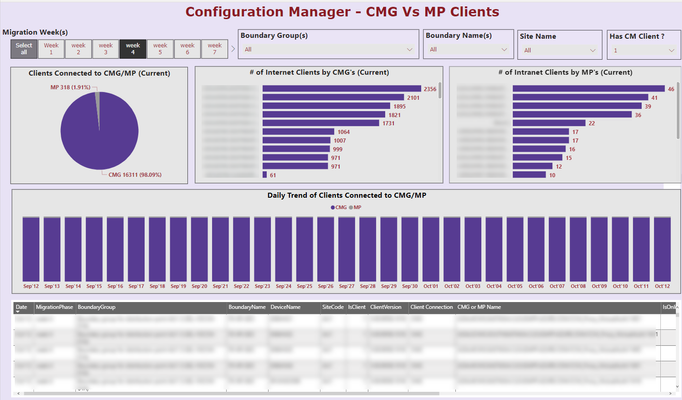Select the small Internet Clients bar valued 61

click(x=264, y=175)
